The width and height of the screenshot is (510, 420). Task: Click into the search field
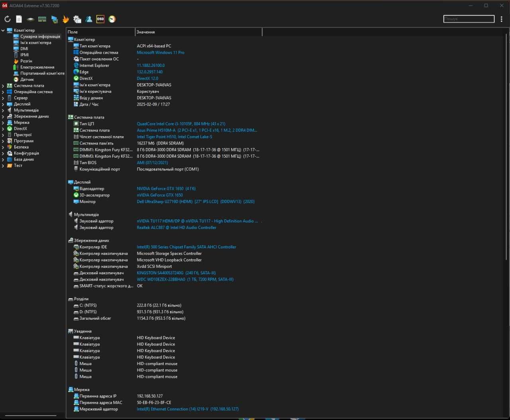469,19
